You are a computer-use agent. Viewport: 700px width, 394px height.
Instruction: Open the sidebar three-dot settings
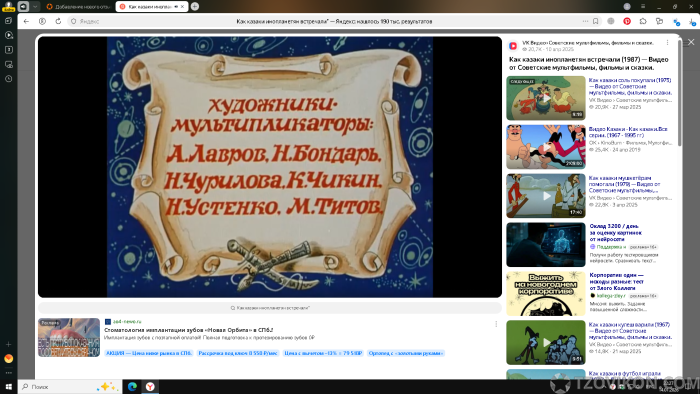8,373
